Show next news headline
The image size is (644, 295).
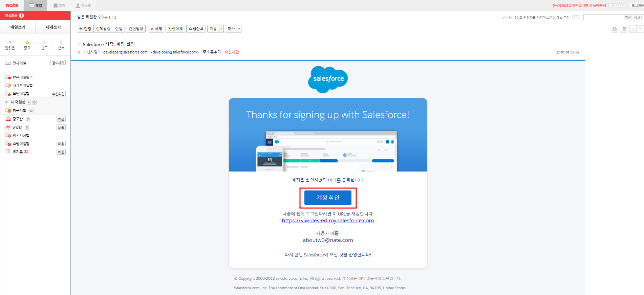pyautogui.click(x=620, y=5)
